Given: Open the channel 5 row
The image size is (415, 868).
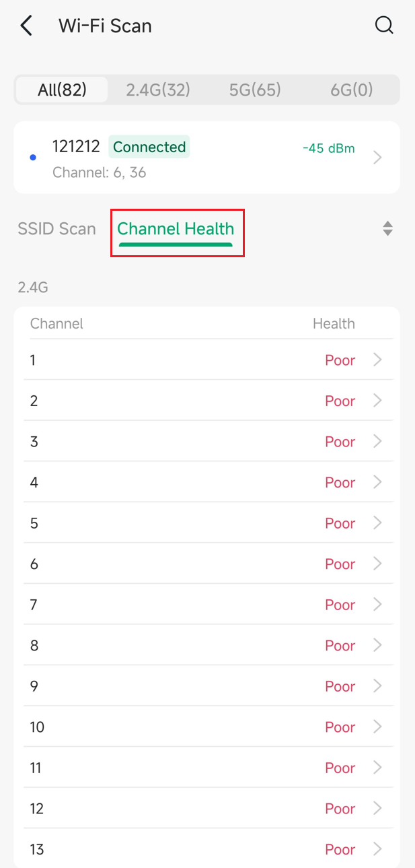Looking at the screenshot, I should (202, 523).
